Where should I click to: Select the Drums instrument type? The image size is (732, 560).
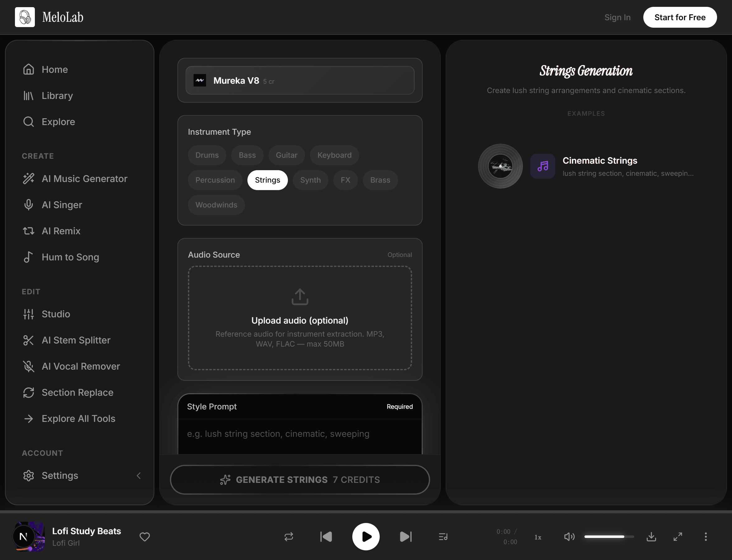207,155
